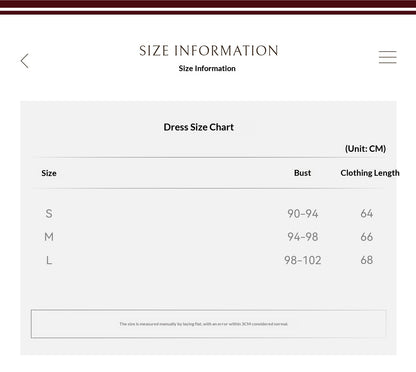Open the hamburger menu icon
Viewport: 416px width, 372px height.
click(388, 57)
